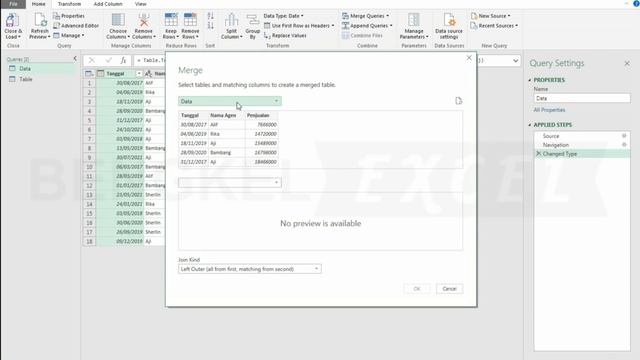The image size is (640, 360).
Task: Open New Source dropdown
Action: coord(491,16)
